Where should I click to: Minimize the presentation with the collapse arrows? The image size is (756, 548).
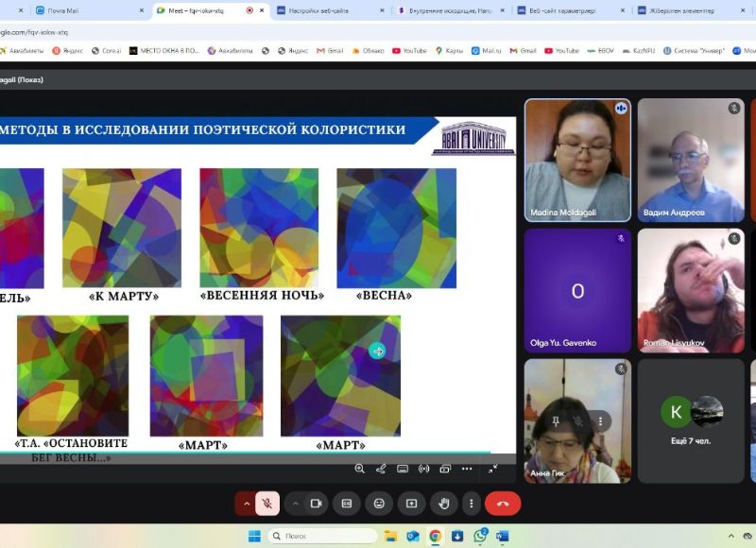coord(492,469)
